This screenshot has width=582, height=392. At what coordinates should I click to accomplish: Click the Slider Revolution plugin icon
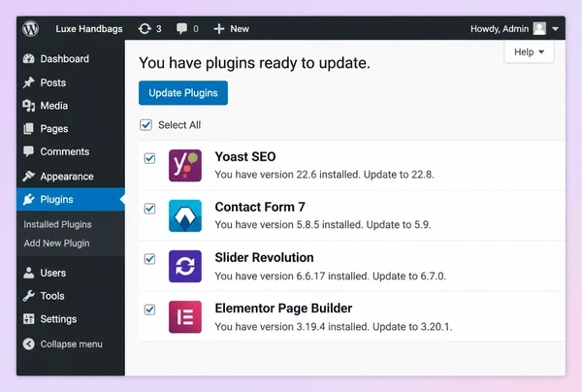[185, 266]
